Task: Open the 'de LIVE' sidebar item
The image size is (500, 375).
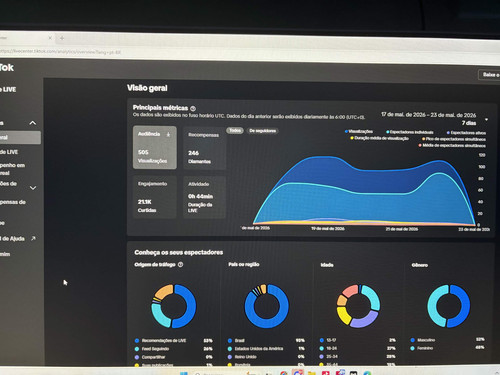Action: (9, 152)
